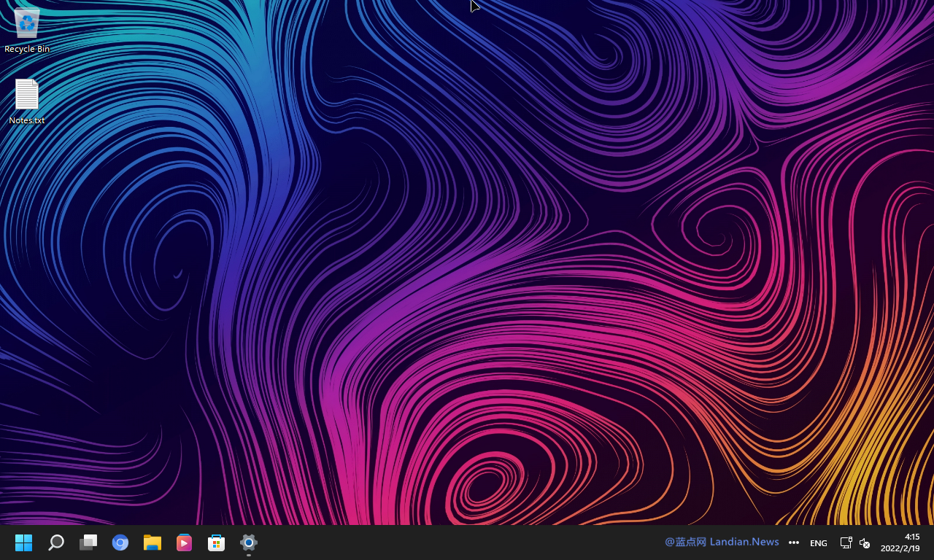The height and width of the screenshot is (560, 934).
Task: Launch Microsoft Store from taskbar
Action: [217, 542]
